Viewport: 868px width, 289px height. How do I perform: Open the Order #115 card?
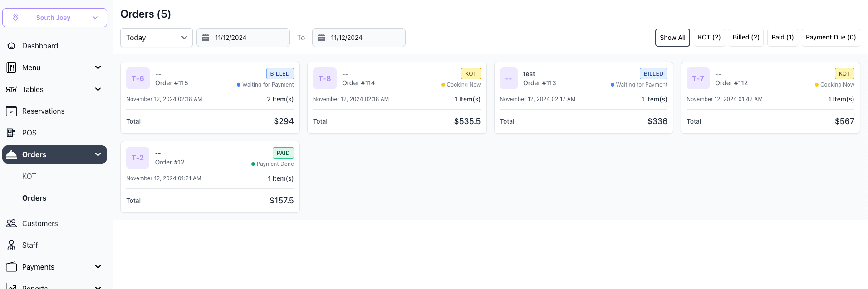coord(210,97)
